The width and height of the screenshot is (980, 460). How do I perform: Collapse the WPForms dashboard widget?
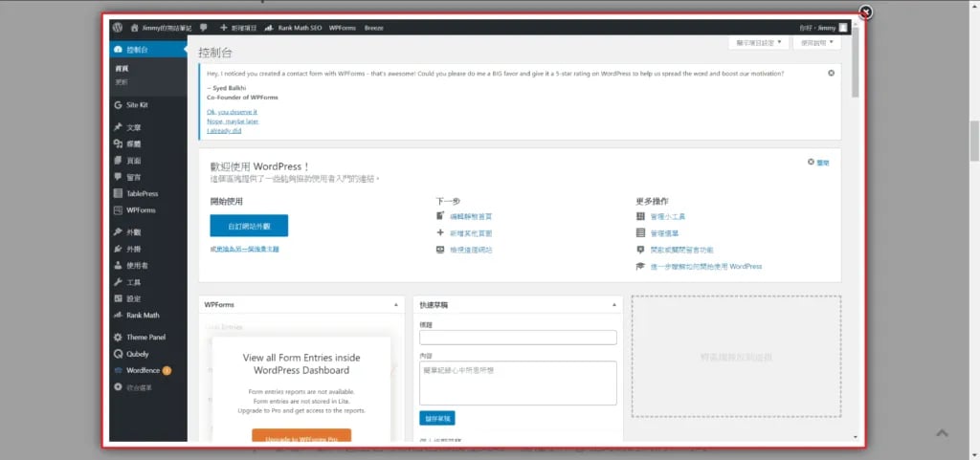click(x=395, y=304)
